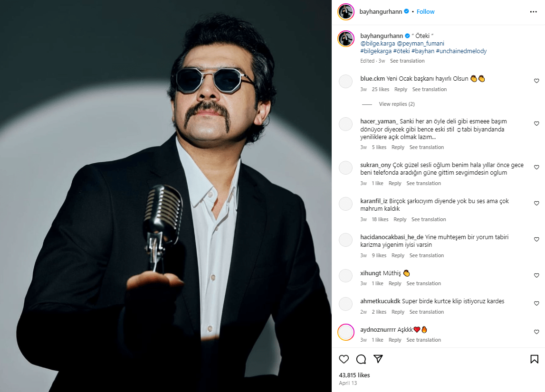
Task: Like the post with heart icon
Action: click(344, 359)
